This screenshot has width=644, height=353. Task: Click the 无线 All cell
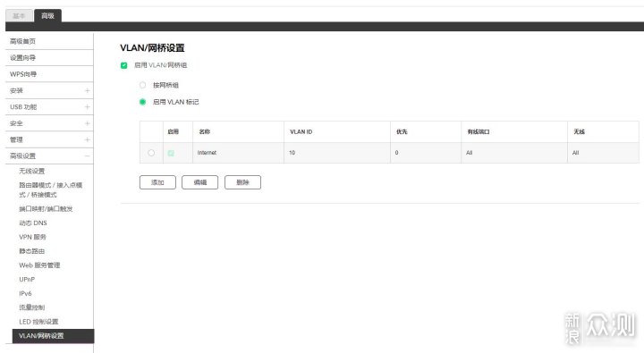tap(603, 153)
